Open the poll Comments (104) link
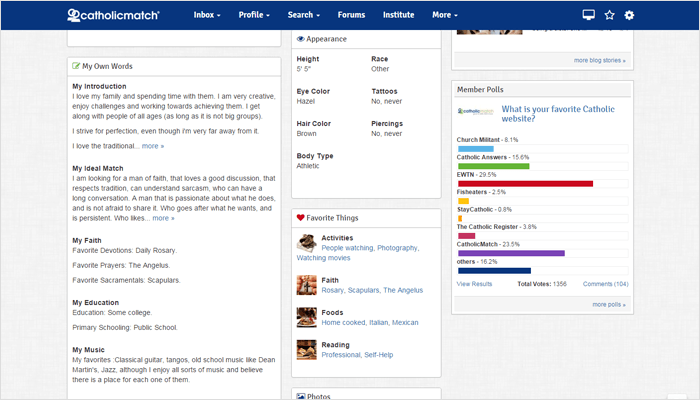This screenshot has height=400, width=700. coord(605,284)
